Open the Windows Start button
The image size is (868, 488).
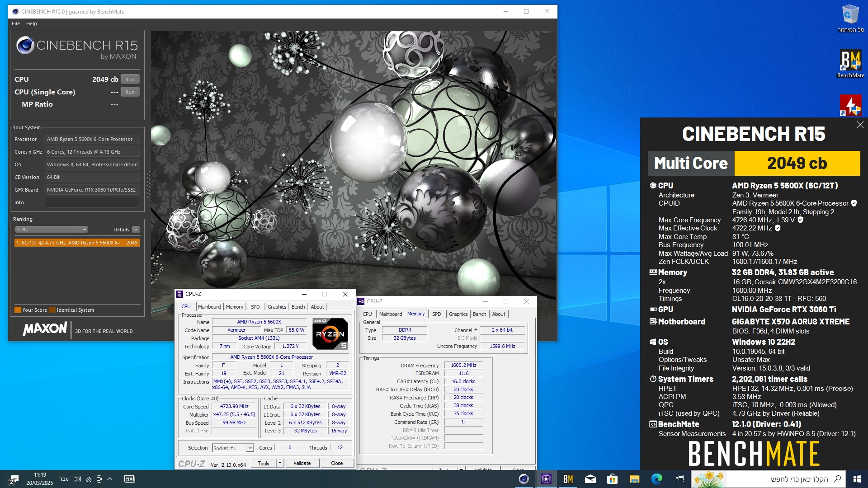[857, 479]
